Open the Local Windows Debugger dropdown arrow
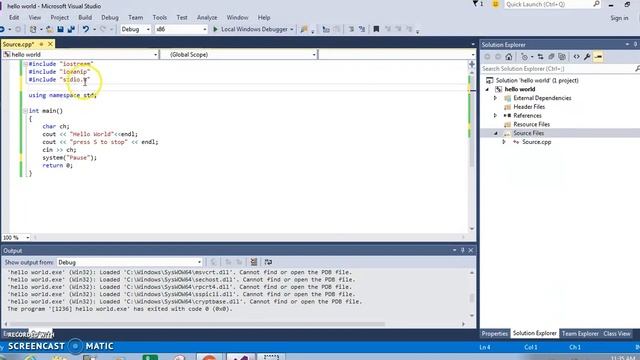 point(291,29)
